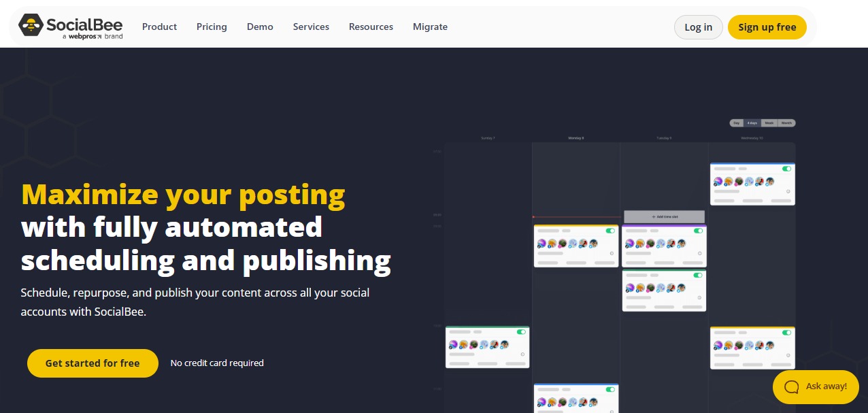The image size is (868, 413).
Task: Click the Facebook account avatar on Monday's card
Action: coord(551,243)
